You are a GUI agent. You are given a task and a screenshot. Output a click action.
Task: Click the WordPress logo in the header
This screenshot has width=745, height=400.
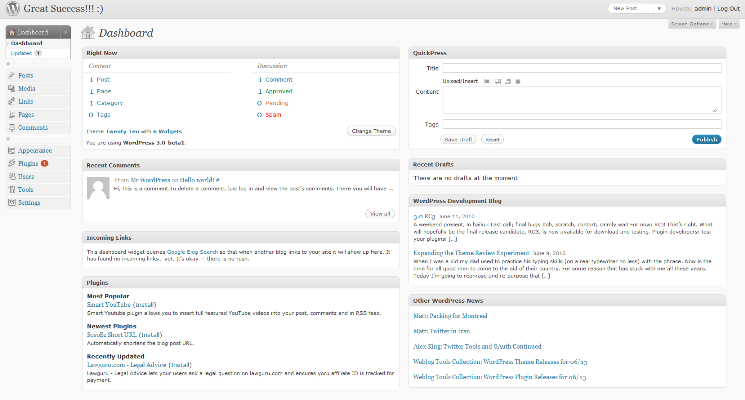(12, 9)
